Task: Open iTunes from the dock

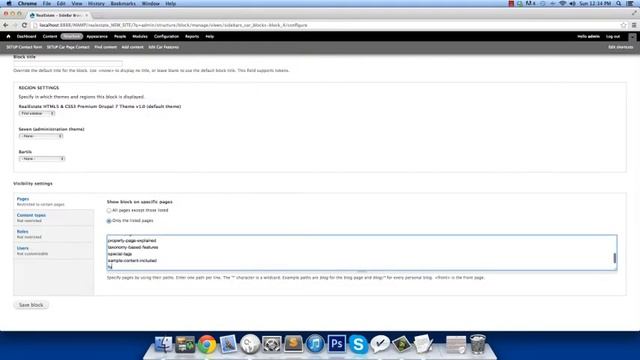Action: click(315, 344)
